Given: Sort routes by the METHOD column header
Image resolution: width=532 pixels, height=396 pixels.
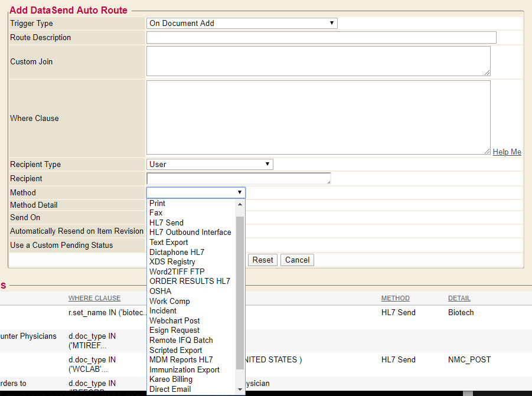Looking at the screenshot, I should pyautogui.click(x=395, y=298).
